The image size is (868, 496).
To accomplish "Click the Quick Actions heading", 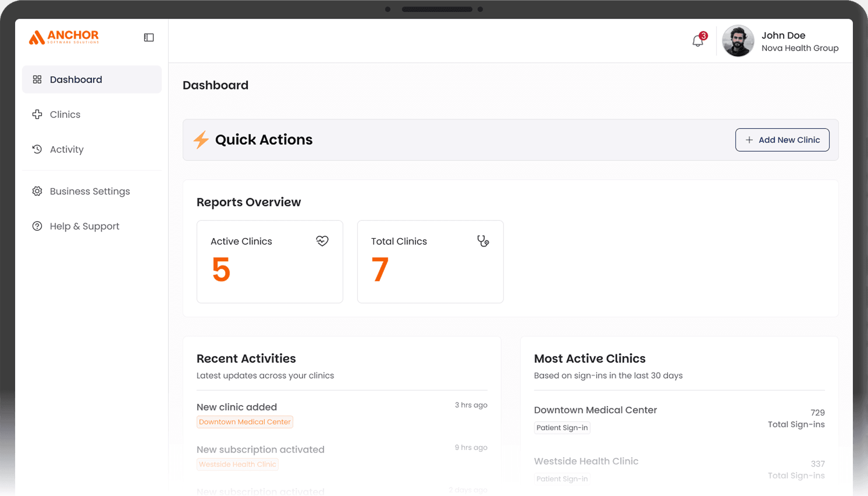I will [264, 140].
